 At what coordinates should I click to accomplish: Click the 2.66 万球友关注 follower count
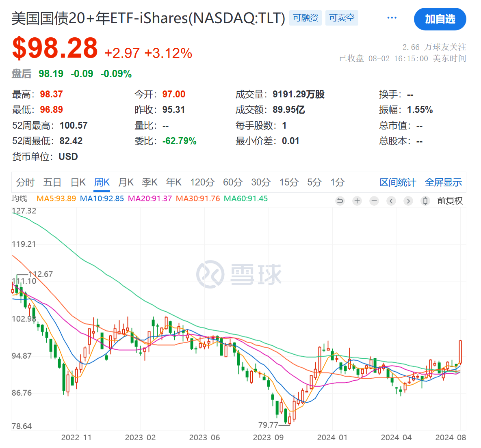click(x=434, y=47)
